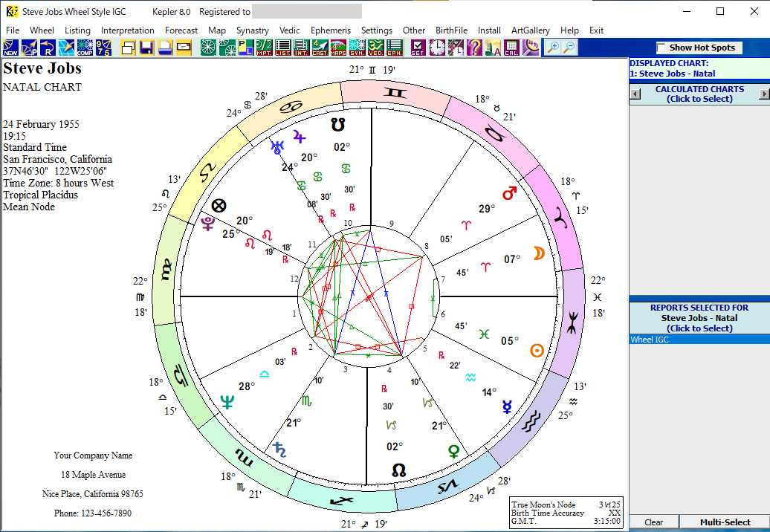Click the 'Steve Jobs' chart title

click(42, 68)
